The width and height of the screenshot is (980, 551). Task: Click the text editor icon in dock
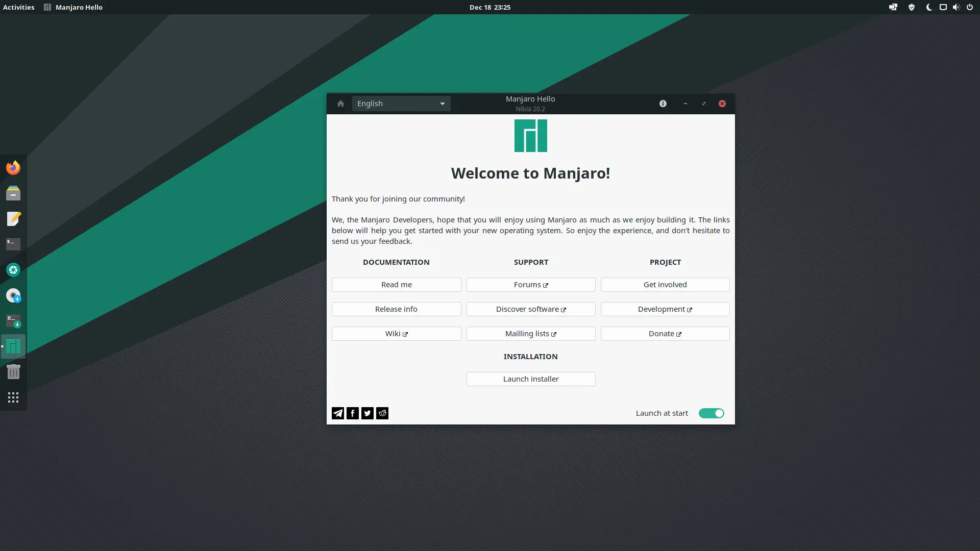coord(13,219)
